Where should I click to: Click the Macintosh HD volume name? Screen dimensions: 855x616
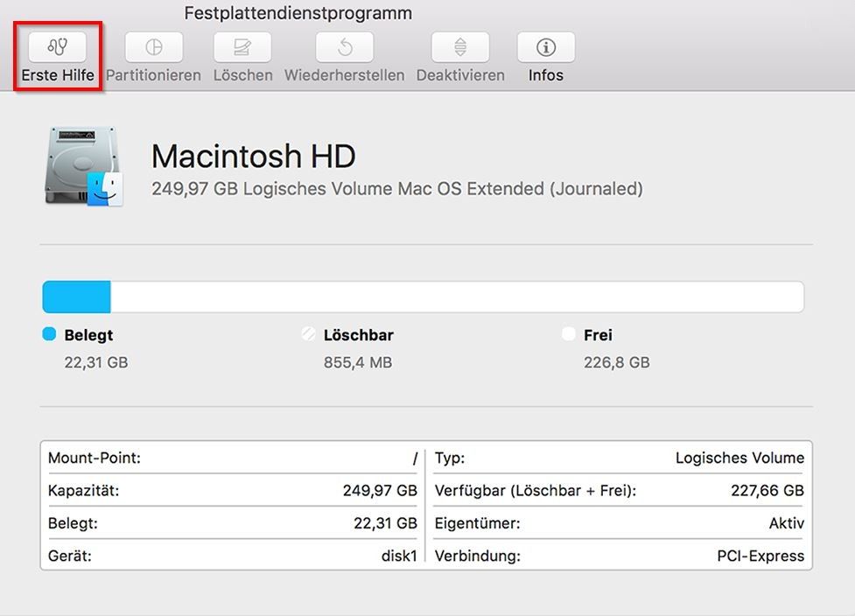(x=254, y=157)
